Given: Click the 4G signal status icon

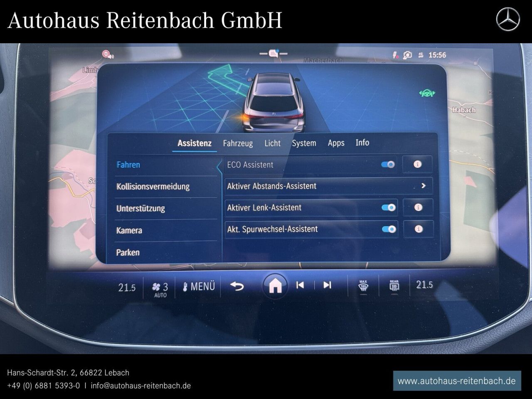Looking at the screenshot, I should pyautogui.click(x=420, y=55).
